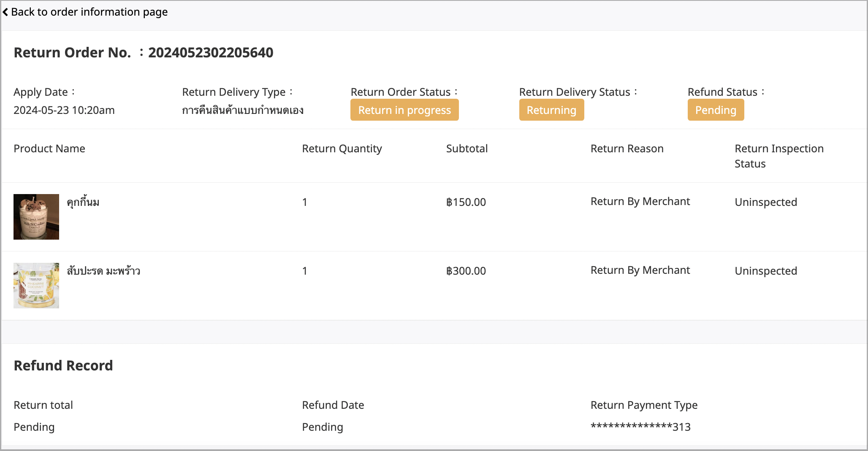Click the Product Name column header
The image size is (868, 451).
tap(49, 149)
